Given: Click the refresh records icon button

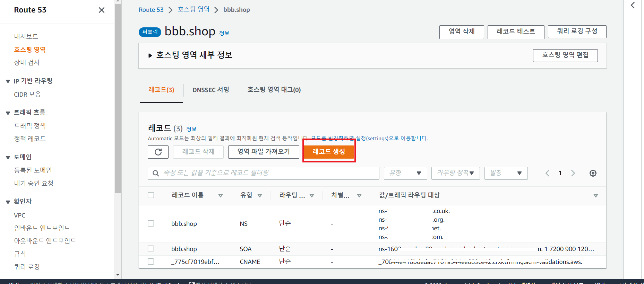Looking at the screenshot, I should click(x=158, y=152).
